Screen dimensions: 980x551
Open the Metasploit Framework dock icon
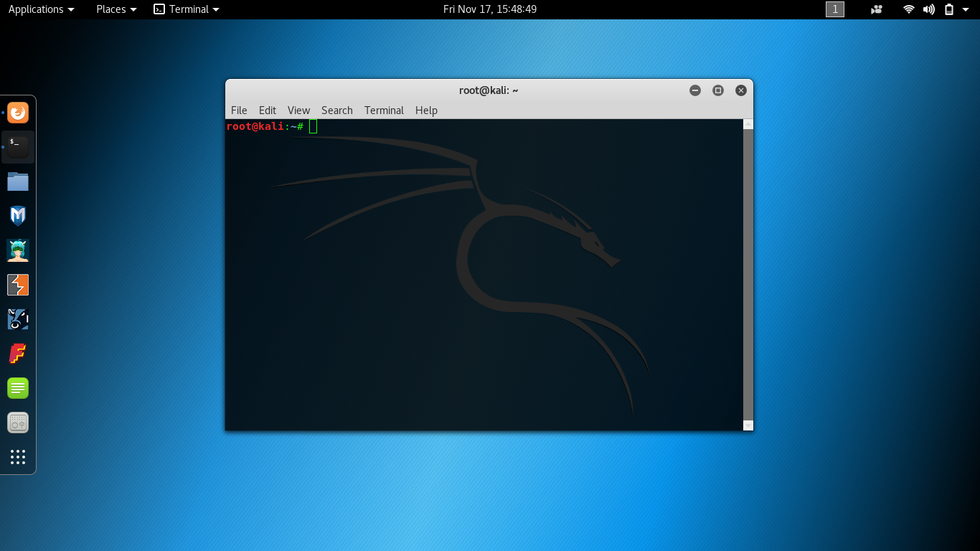coord(18,216)
